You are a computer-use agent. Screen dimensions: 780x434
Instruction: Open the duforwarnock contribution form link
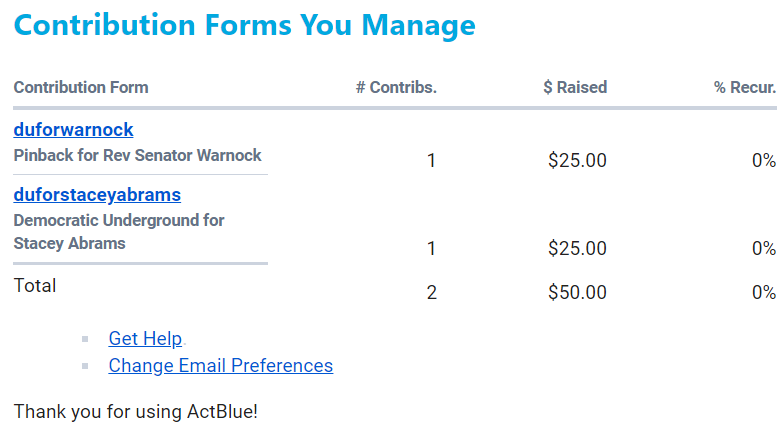pos(73,130)
